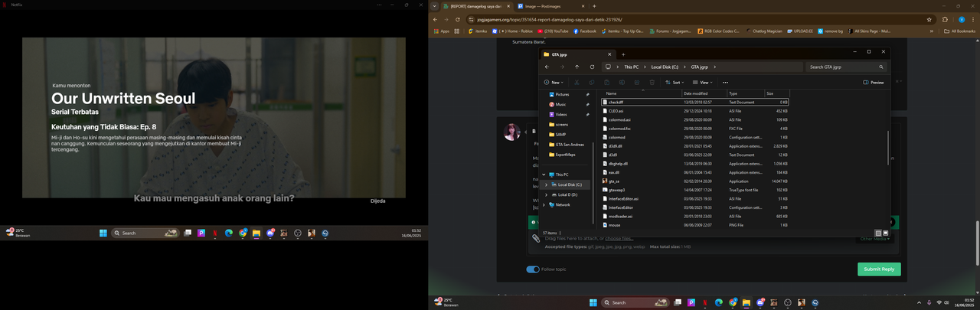
Task: Open All Bookmarks folder
Action: click(960, 31)
